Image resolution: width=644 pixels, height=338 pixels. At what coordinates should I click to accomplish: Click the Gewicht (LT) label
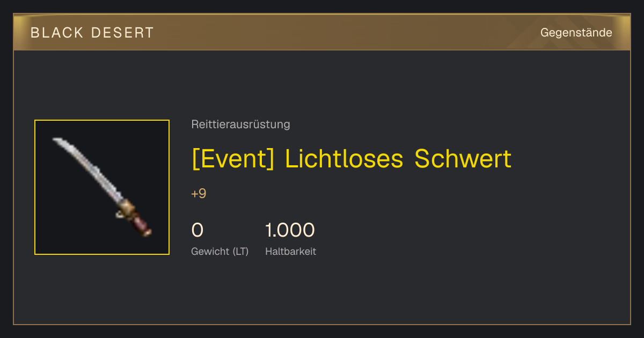[x=220, y=252]
